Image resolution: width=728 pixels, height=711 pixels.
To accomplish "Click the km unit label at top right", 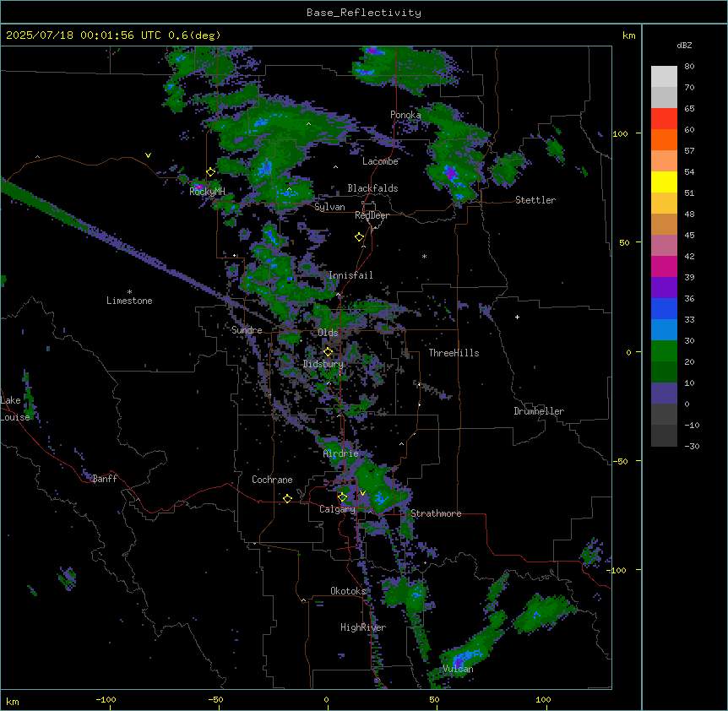I will point(628,35).
